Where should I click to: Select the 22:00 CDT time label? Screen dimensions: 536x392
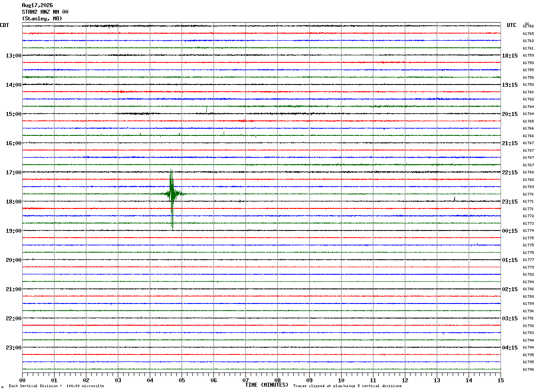(x=13, y=319)
